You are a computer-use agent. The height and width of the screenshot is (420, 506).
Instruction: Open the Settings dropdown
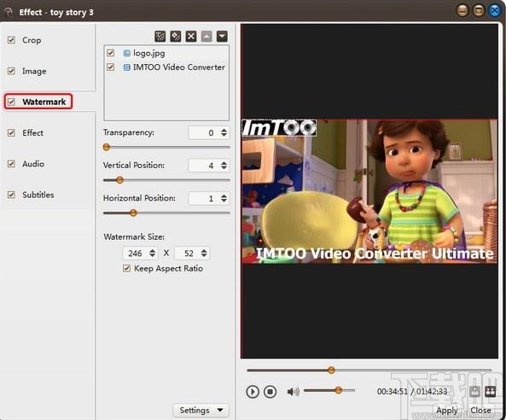(x=201, y=411)
